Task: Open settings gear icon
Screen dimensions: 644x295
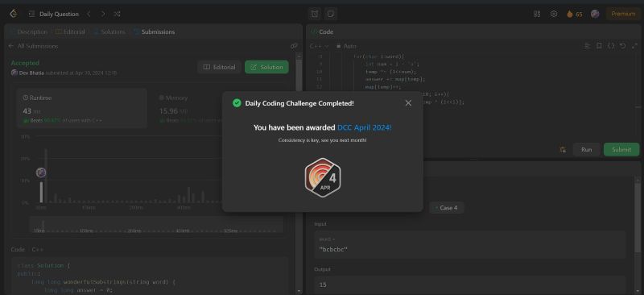Action: [x=554, y=14]
